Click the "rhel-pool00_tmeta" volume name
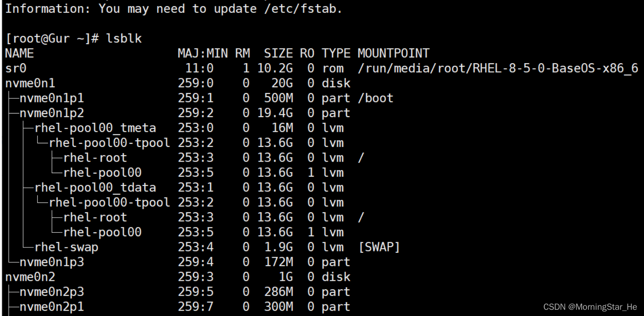The image size is (644, 316). (x=95, y=129)
